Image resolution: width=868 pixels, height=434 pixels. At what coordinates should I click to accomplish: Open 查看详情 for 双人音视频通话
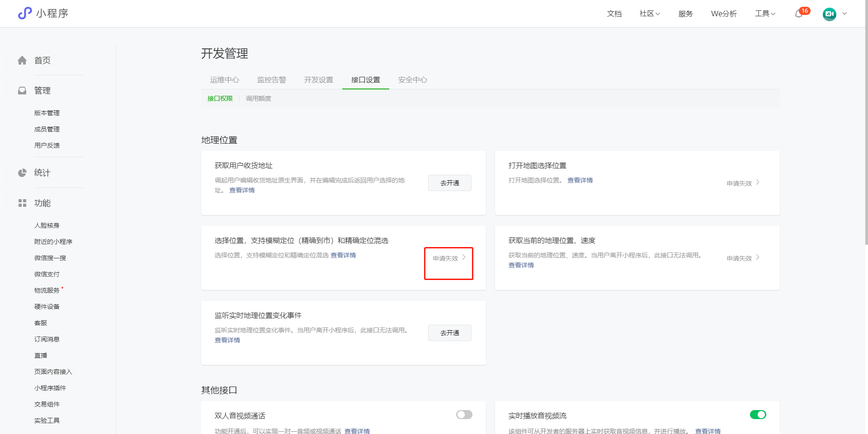(x=357, y=431)
